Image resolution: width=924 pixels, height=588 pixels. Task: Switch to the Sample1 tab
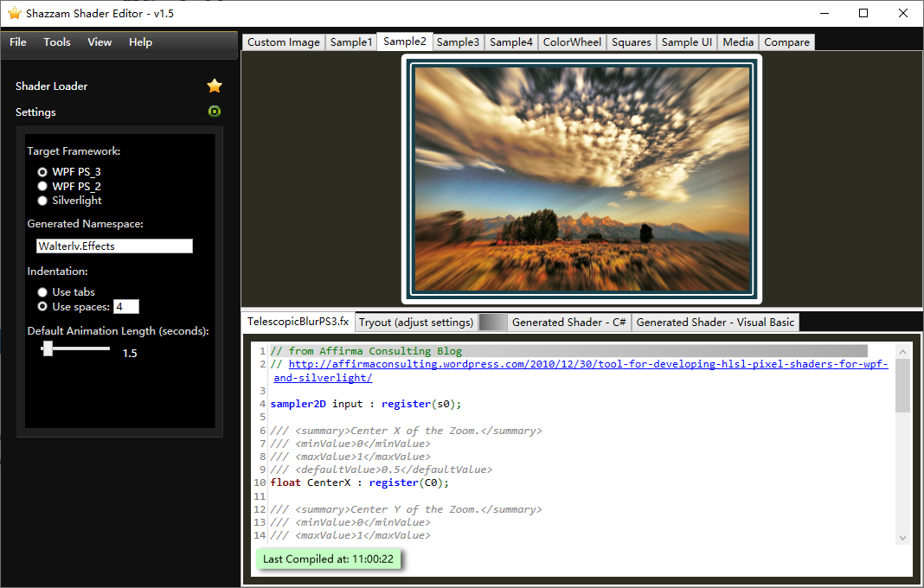(351, 42)
